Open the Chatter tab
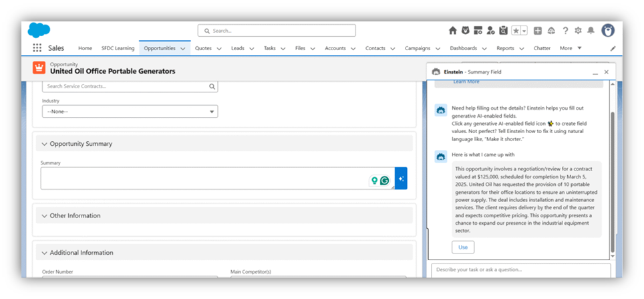This screenshot has width=644, height=299. [542, 48]
